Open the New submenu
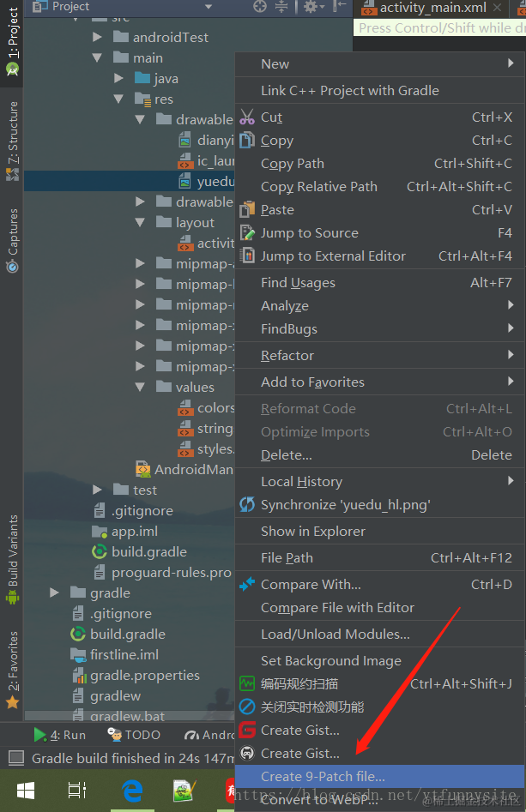This screenshot has height=812, width=526. 379,63
